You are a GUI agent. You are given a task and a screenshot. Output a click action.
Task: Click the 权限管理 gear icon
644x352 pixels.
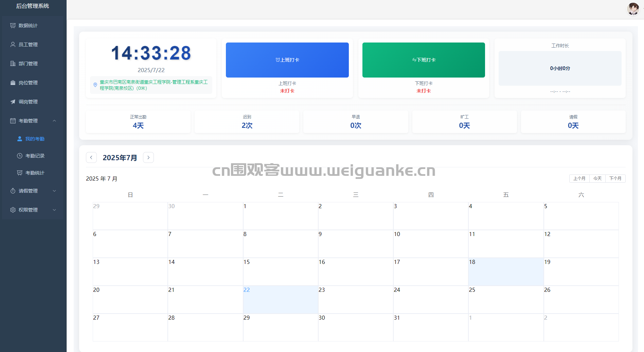coord(13,210)
